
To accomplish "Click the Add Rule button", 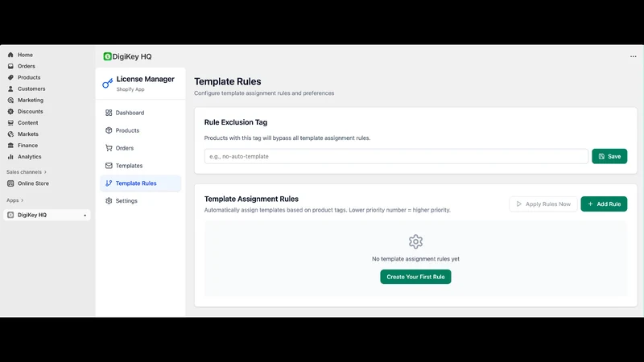I will pos(604,204).
